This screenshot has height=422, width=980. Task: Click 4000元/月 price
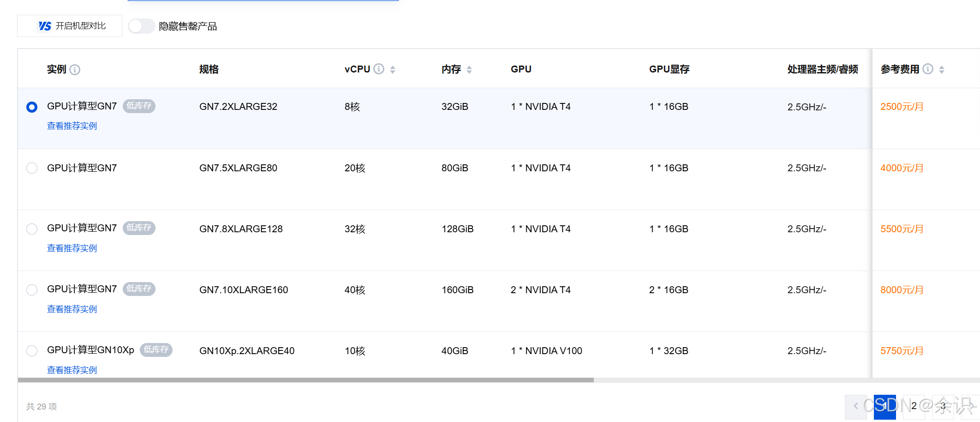[x=902, y=168]
